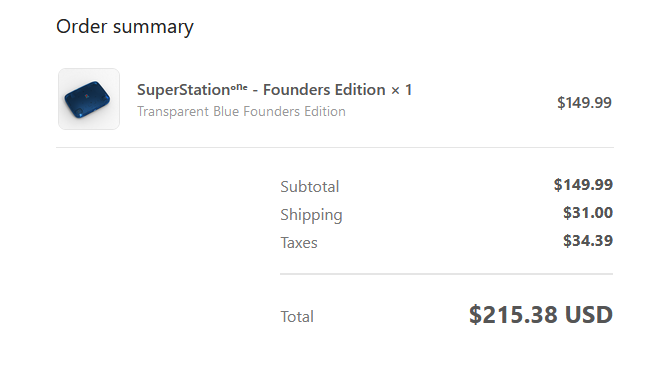This screenshot has height=386, width=663.
Task: Click the Order summary heading
Action: 125,27
